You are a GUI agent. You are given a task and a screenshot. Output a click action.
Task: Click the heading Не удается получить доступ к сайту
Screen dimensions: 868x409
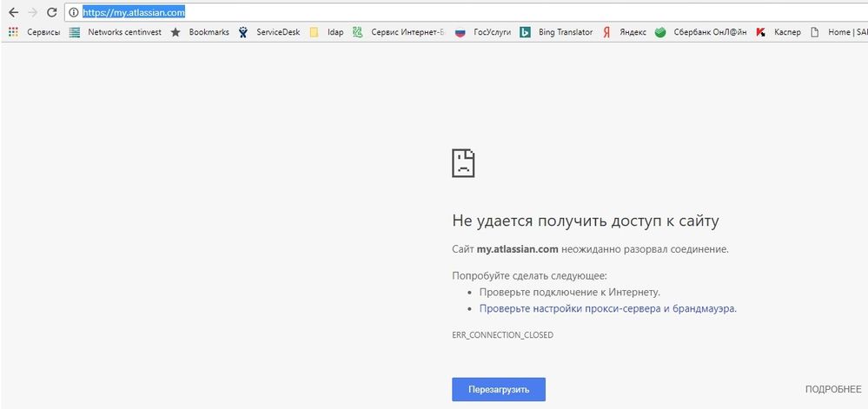tap(586, 221)
